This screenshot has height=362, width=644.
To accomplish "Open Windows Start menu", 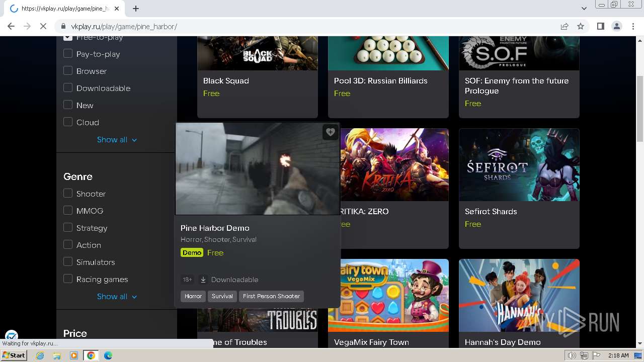I will coord(14,355).
